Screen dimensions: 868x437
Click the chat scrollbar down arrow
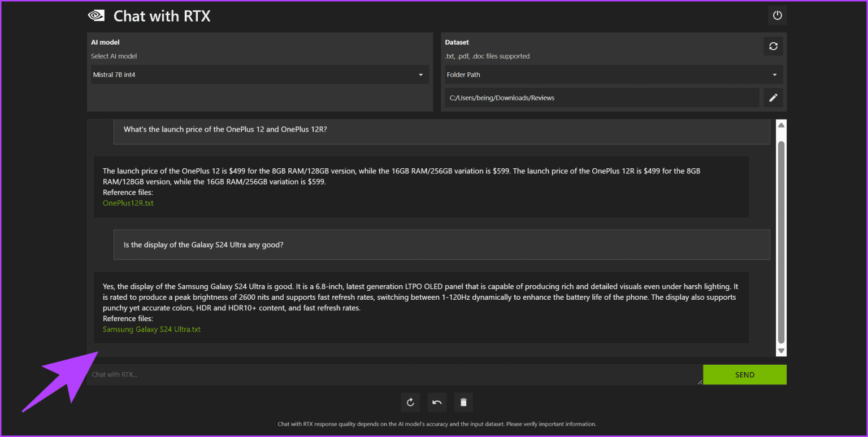[781, 351]
